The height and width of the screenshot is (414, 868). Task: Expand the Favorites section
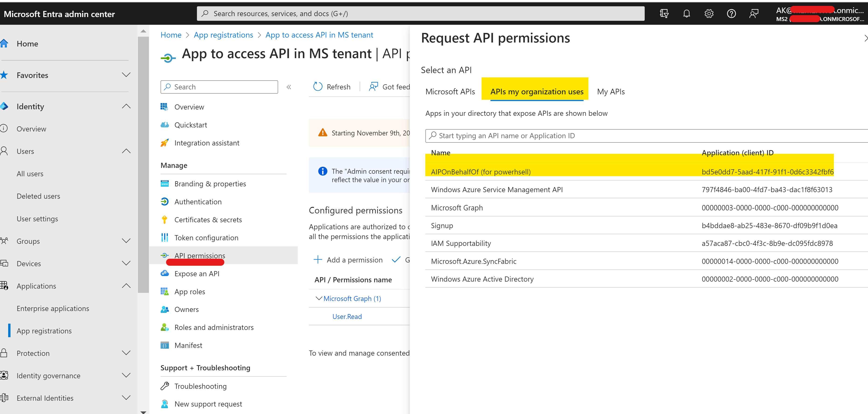[126, 75]
